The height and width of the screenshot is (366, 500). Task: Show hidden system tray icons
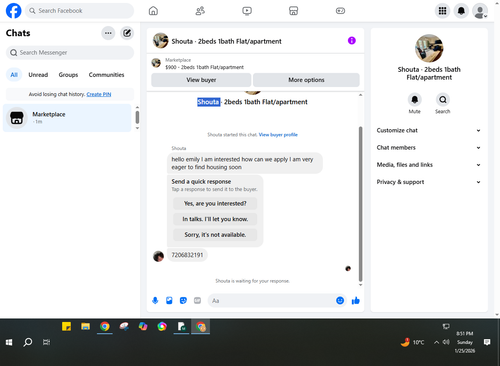[436, 342]
